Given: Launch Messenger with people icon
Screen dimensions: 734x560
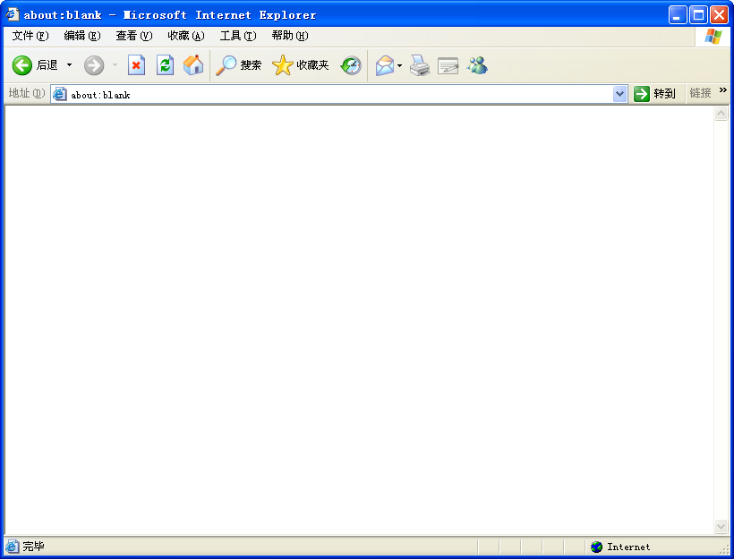Looking at the screenshot, I should tap(477, 65).
